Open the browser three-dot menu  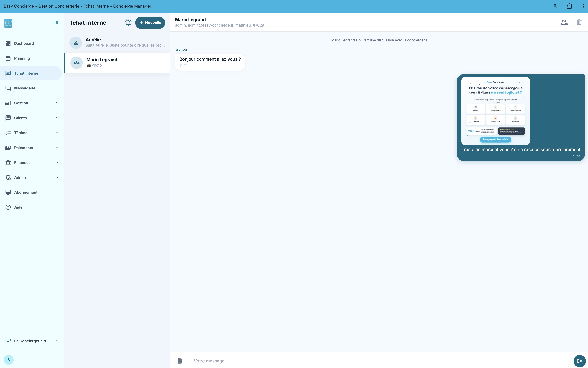point(583,6)
